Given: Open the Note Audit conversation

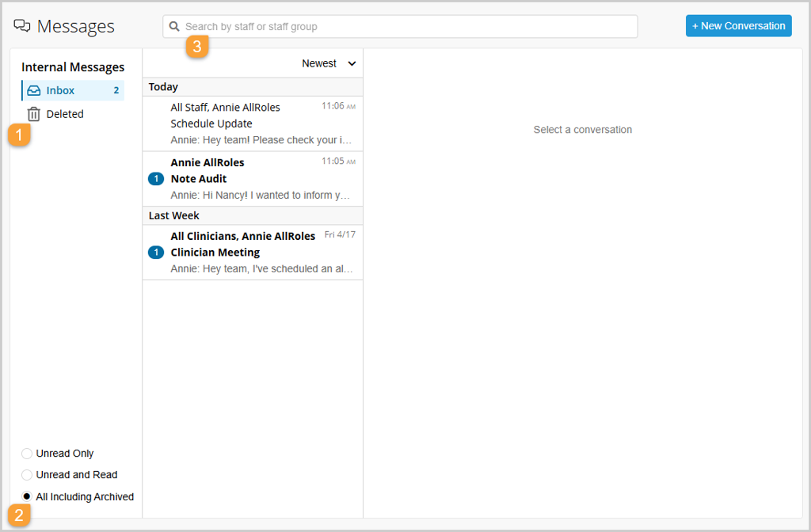Looking at the screenshot, I should [x=253, y=179].
